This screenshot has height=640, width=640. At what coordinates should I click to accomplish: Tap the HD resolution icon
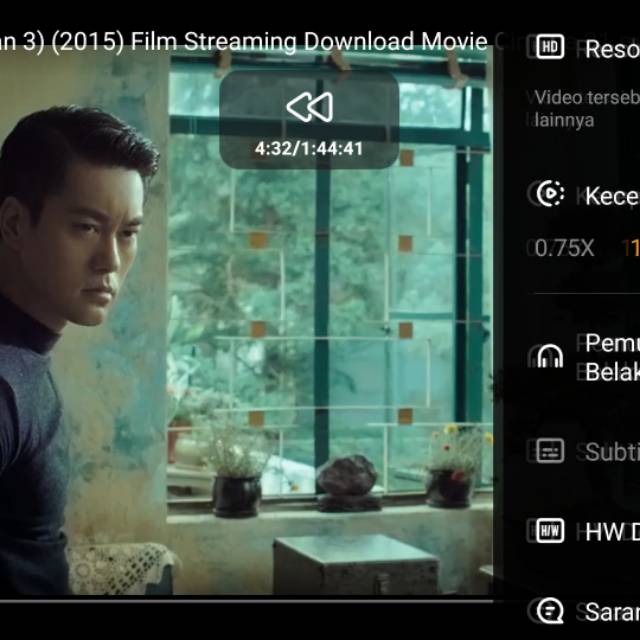click(550, 47)
